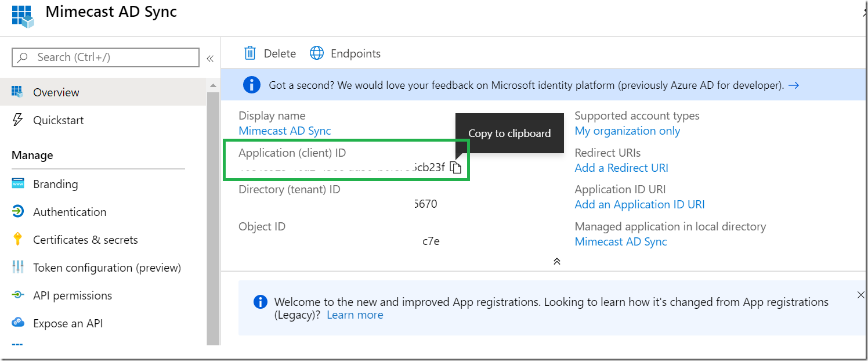This screenshot has width=868, height=361.
Task: Click the tenant ID value ending 5670
Action: tap(425, 204)
